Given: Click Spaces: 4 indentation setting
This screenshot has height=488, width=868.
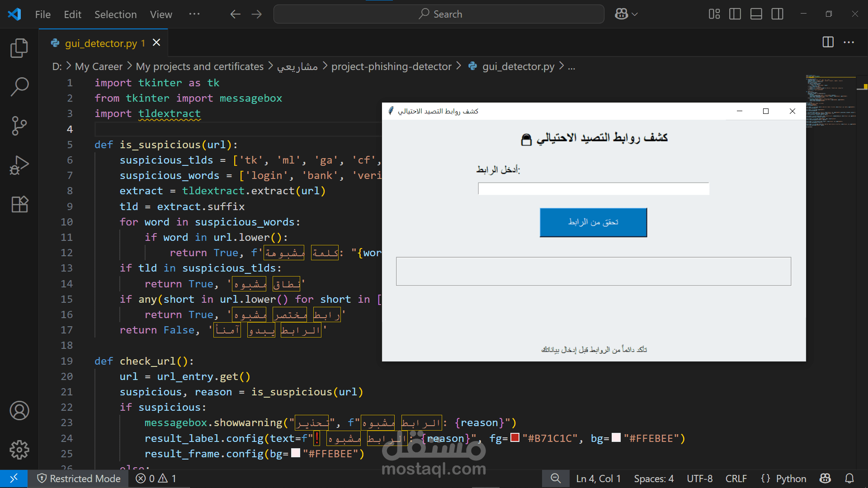Looking at the screenshot, I should tap(654, 479).
